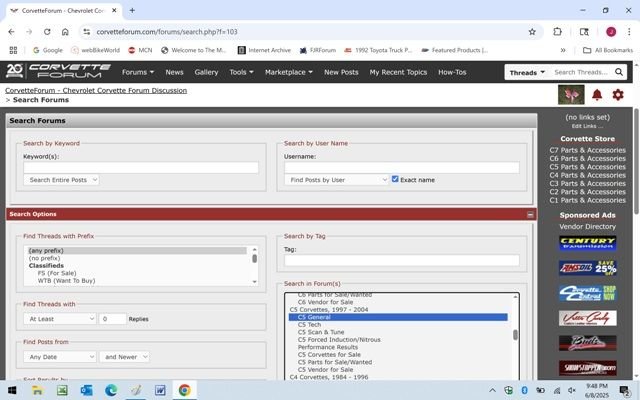Open the Threads search type dropdown
Screen dimensions: 640x400
coord(527,73)
